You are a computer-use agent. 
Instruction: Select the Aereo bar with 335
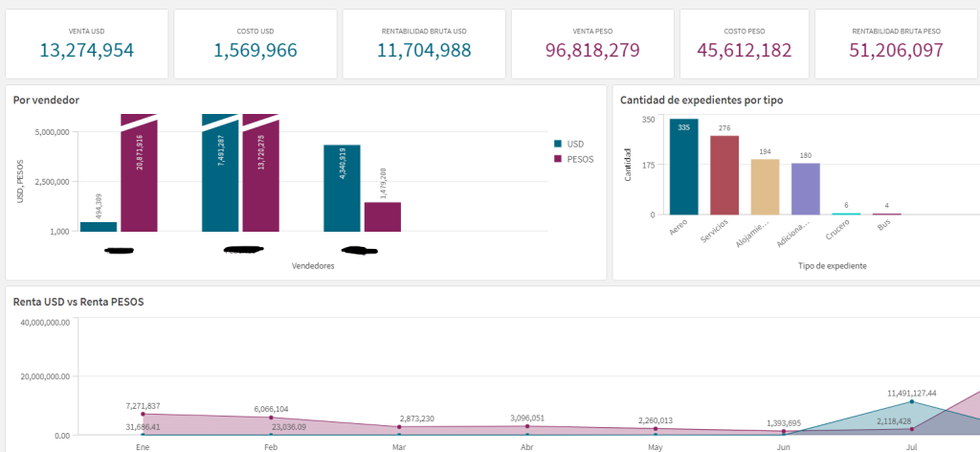(x=683, y=167)
